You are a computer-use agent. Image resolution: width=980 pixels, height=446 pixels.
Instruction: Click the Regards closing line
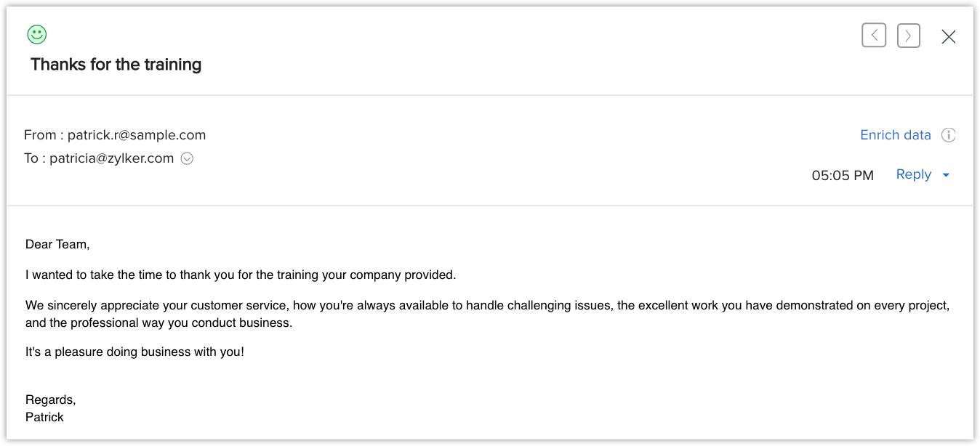coord(50,400)
